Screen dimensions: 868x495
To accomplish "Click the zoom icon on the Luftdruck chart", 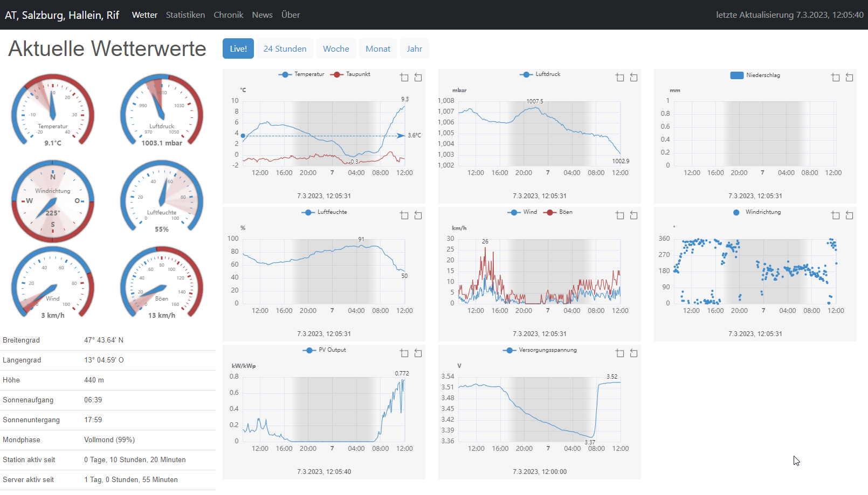I will (x=620, y=78).
